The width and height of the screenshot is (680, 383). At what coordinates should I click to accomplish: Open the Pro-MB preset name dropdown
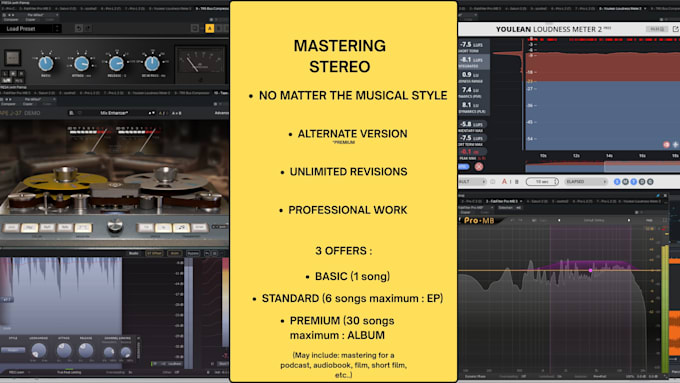coord(594,220)
